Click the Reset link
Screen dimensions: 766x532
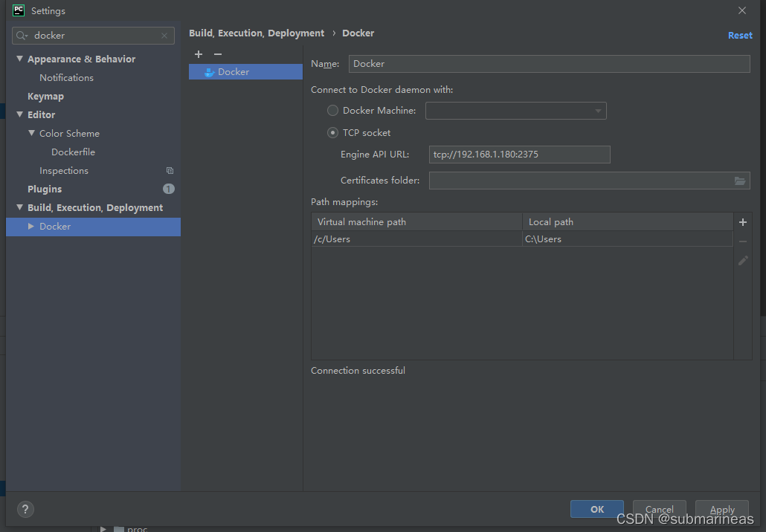click(x=740, y=36)
